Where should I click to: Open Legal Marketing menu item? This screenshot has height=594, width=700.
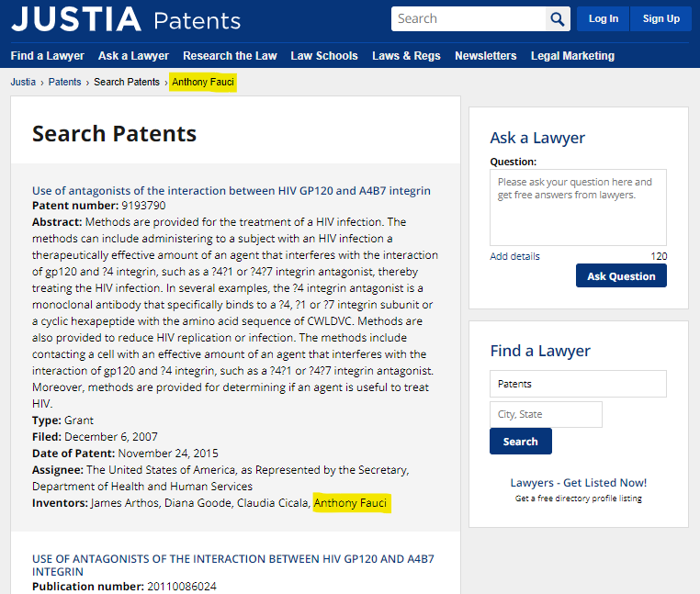tap(572, 56)
